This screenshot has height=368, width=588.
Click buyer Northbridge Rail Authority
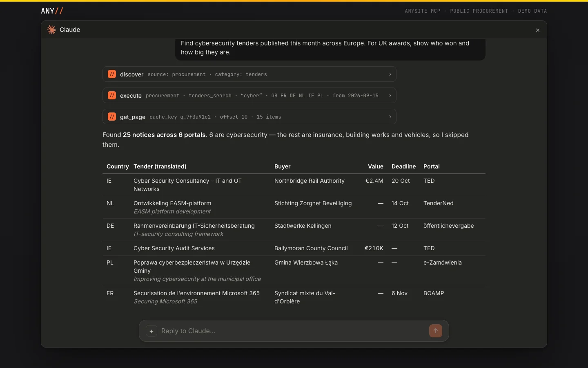click(310, 181)
